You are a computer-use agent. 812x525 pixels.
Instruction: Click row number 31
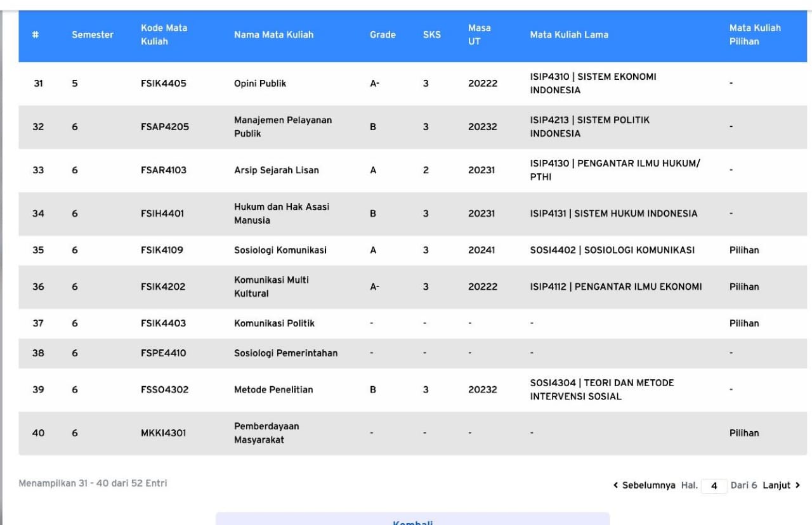[x=38, y=83]
